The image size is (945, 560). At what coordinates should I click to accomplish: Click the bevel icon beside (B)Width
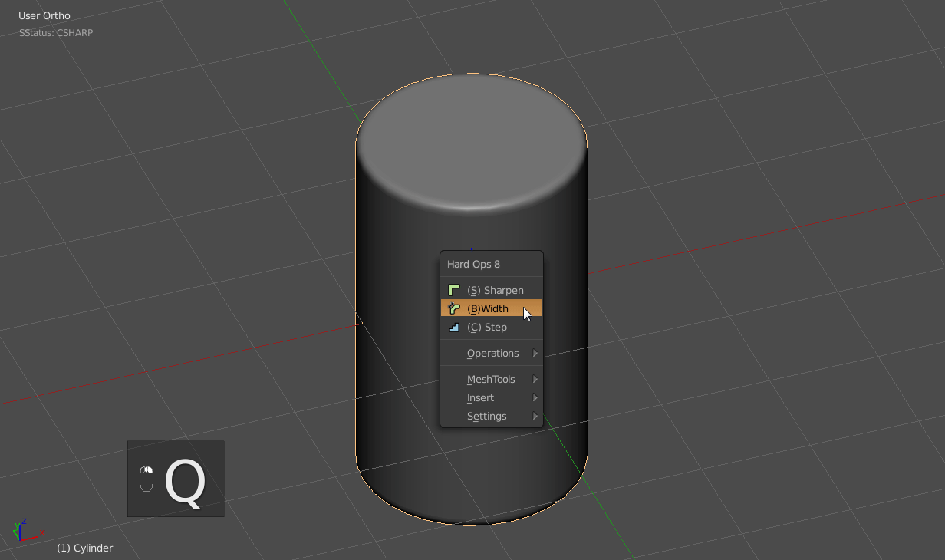click(454, 308)
